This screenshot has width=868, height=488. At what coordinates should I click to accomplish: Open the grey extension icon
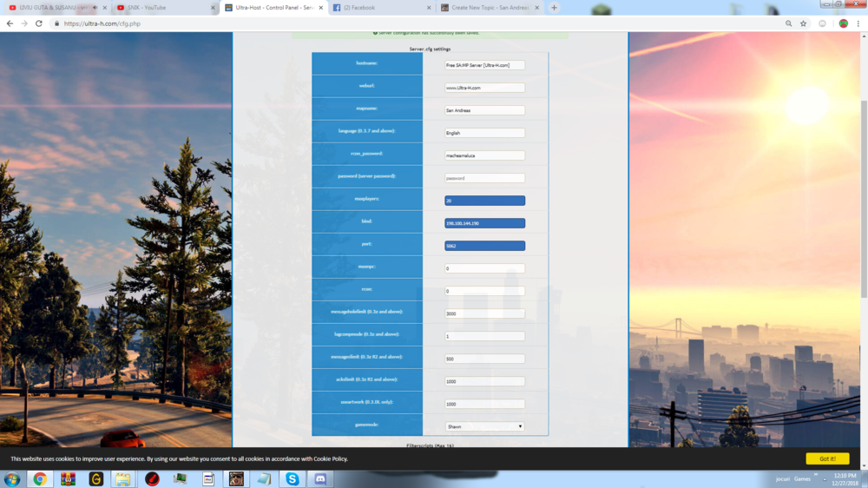[823, 23]
